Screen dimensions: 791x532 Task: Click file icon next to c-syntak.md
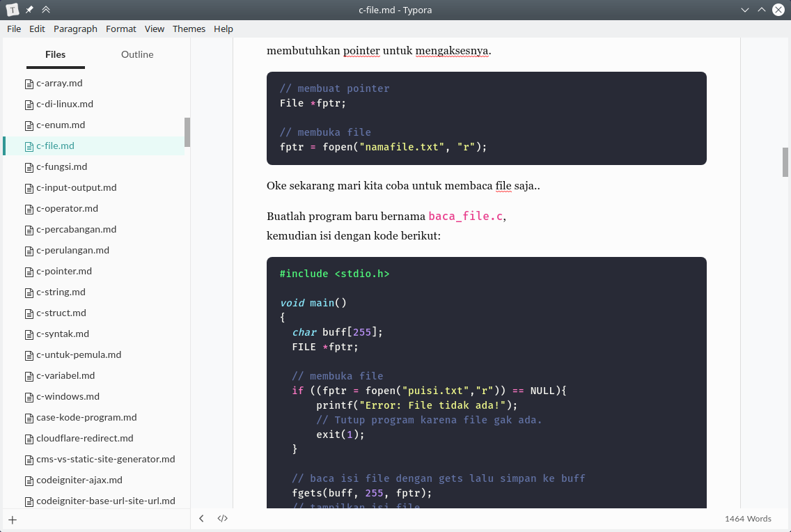(29, 334)
